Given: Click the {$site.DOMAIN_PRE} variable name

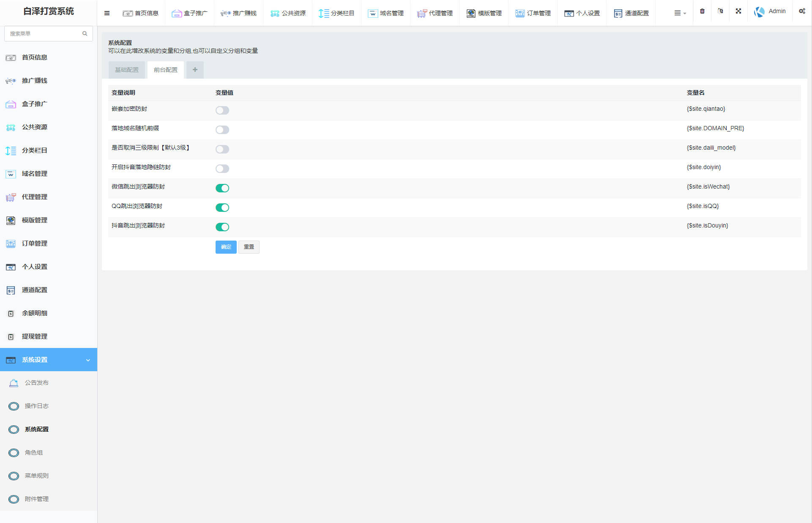Looking at the screenshot, I should (x=716, y=129).
